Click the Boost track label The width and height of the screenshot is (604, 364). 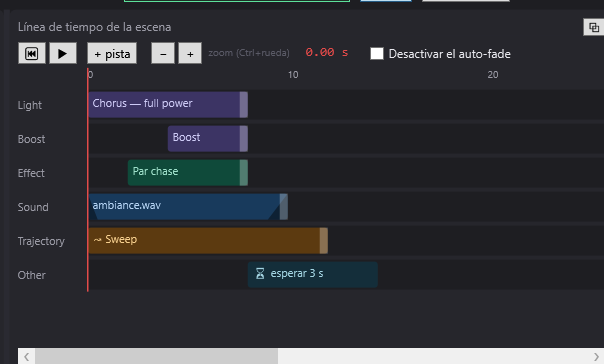pyautogui.click(x=31, y=139)
